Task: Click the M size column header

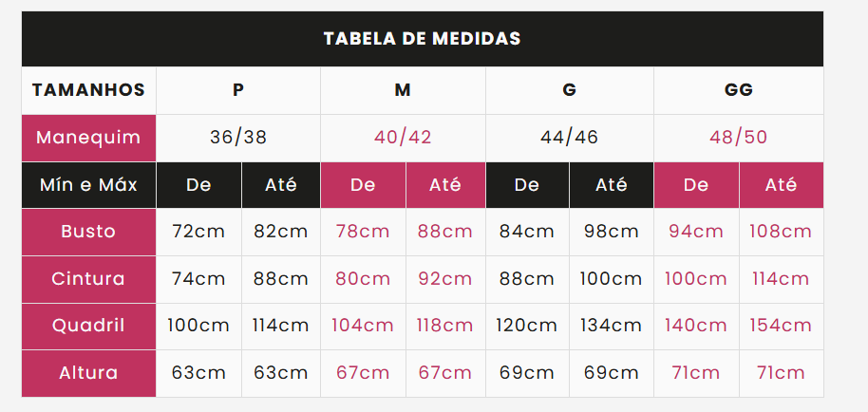Action: 403,90
